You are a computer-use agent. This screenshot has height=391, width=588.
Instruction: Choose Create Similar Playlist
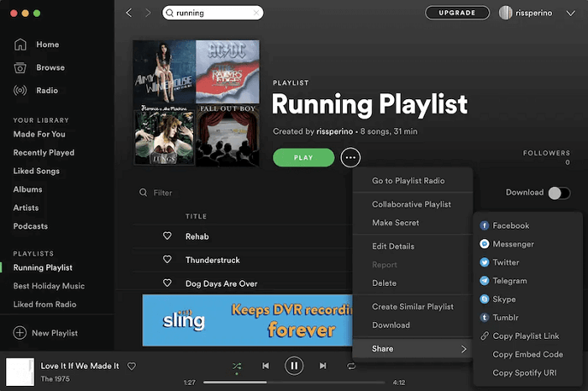412,307
